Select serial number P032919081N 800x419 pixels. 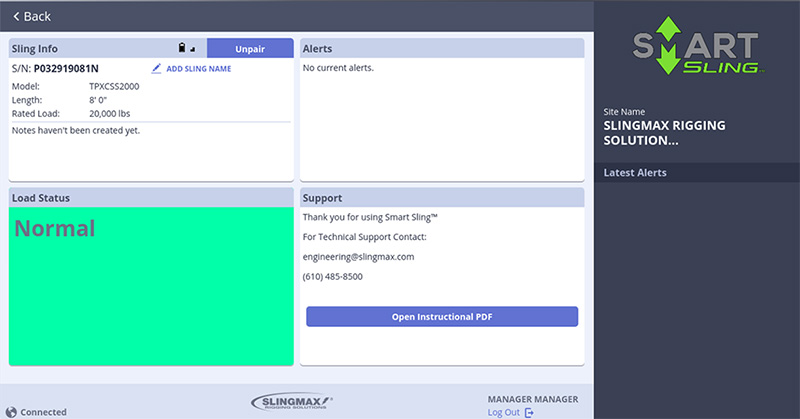[x=66, y=68]
